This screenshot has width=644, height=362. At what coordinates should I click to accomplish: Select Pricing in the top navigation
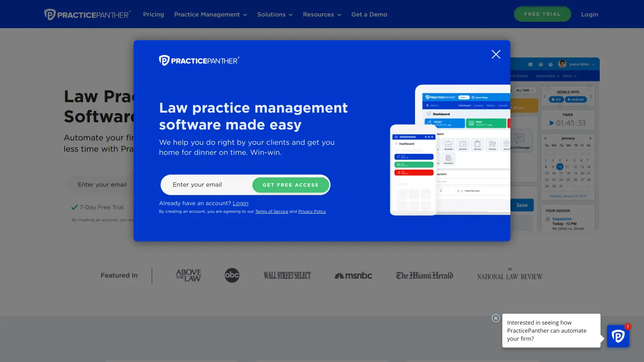pos(153,14)
